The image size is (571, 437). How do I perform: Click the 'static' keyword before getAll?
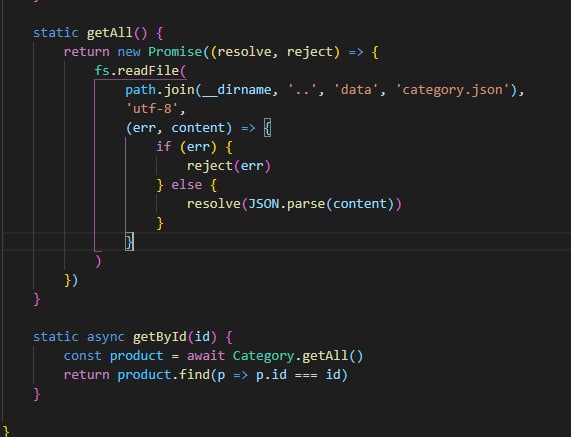click(56, 33)
